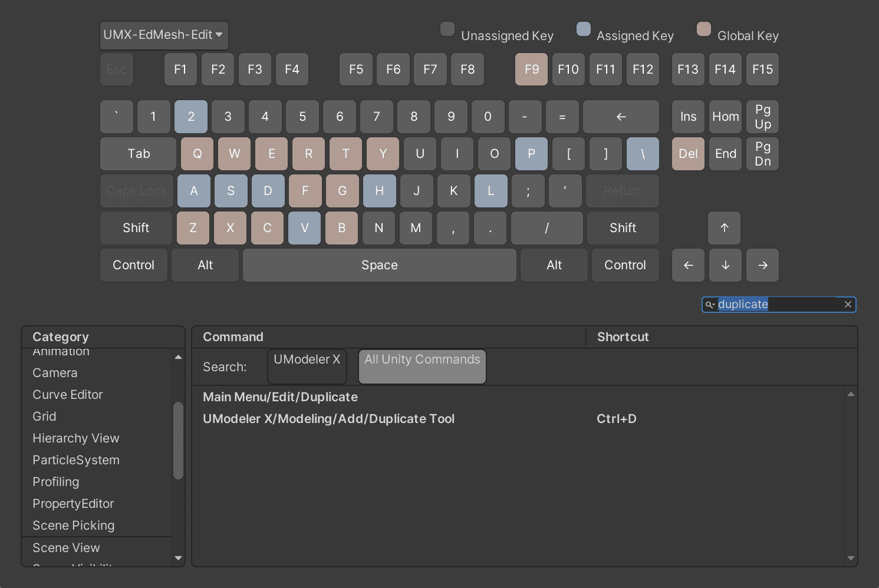Click the Category list scroll down arrow
Viewport: 879px width, 588px height.
[178, 558]
